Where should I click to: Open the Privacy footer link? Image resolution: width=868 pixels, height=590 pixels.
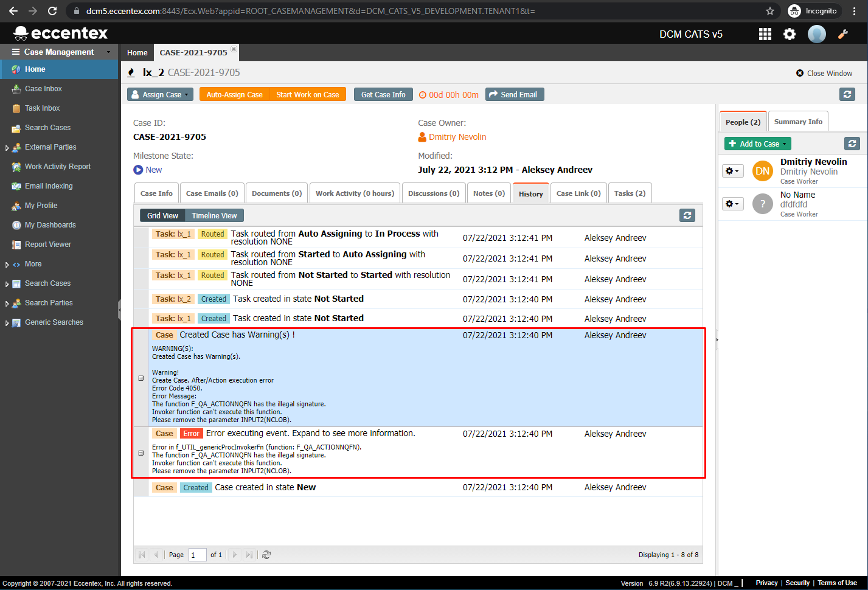tap(766, 583)
